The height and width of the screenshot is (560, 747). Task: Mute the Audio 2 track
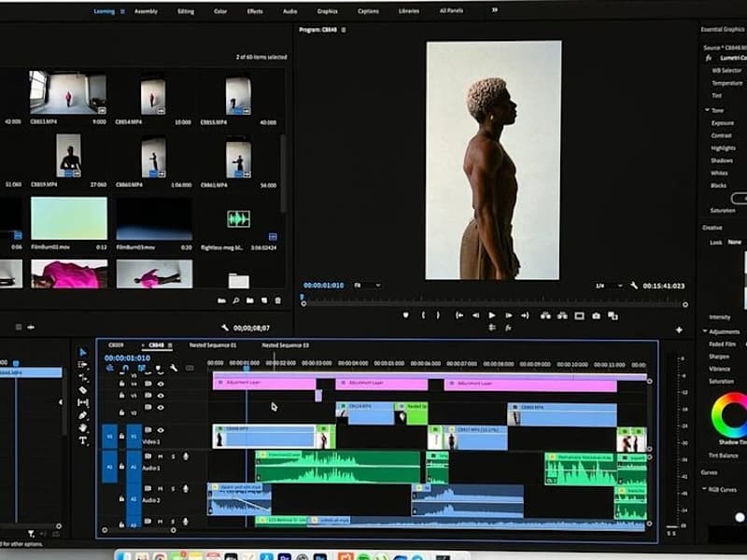161,488
